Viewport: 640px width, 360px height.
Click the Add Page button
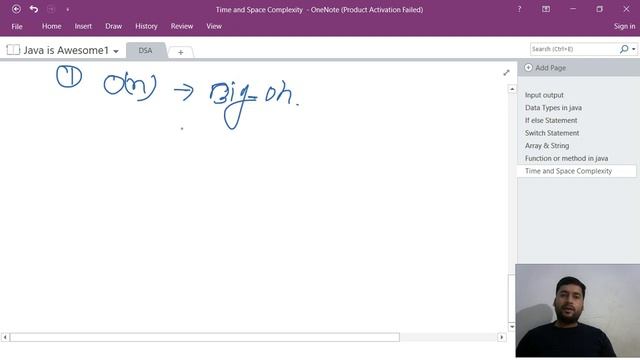545,68
